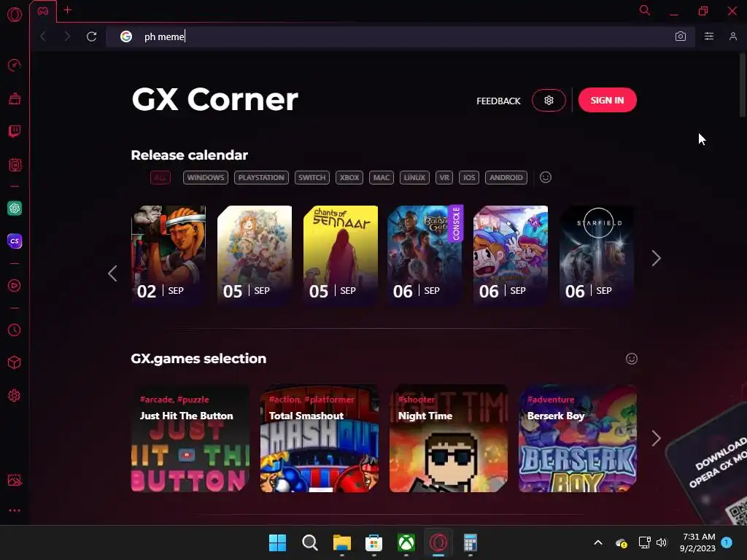Open Windows taskbar search

pyautogui.click(x=309, y=542)
